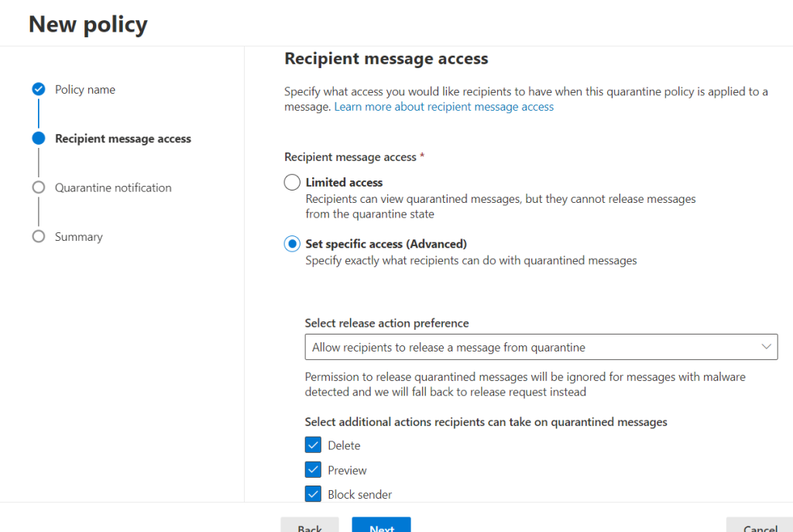793x532 pixels.
Task: Click the Quarantine notification step circle icon
Action: (x=39, y=187)
